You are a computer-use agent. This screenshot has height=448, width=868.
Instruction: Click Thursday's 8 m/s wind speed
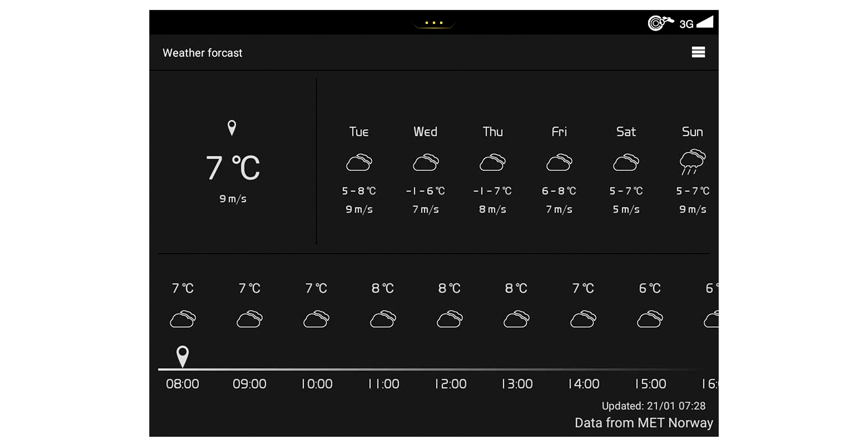click(x=492, y=209)
